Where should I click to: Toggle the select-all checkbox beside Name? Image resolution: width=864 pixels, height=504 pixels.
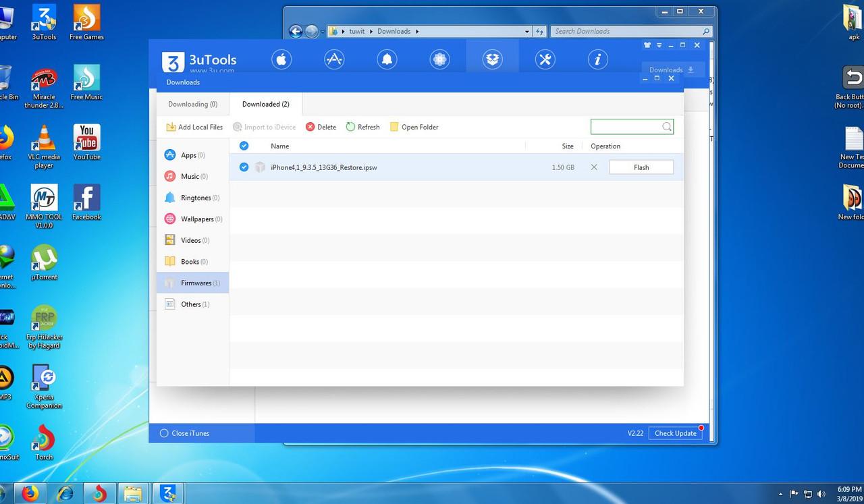pyautogui.click(x=244, y=146)
